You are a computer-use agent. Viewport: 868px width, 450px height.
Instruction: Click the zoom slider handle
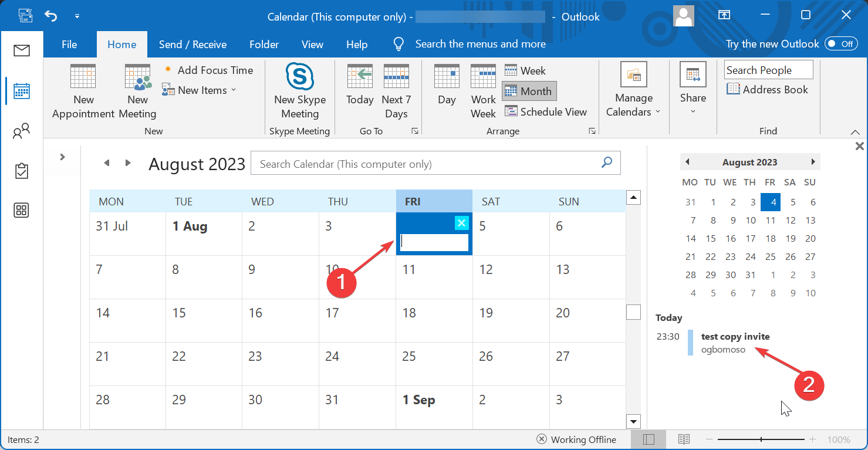click(x=761, y=439)
